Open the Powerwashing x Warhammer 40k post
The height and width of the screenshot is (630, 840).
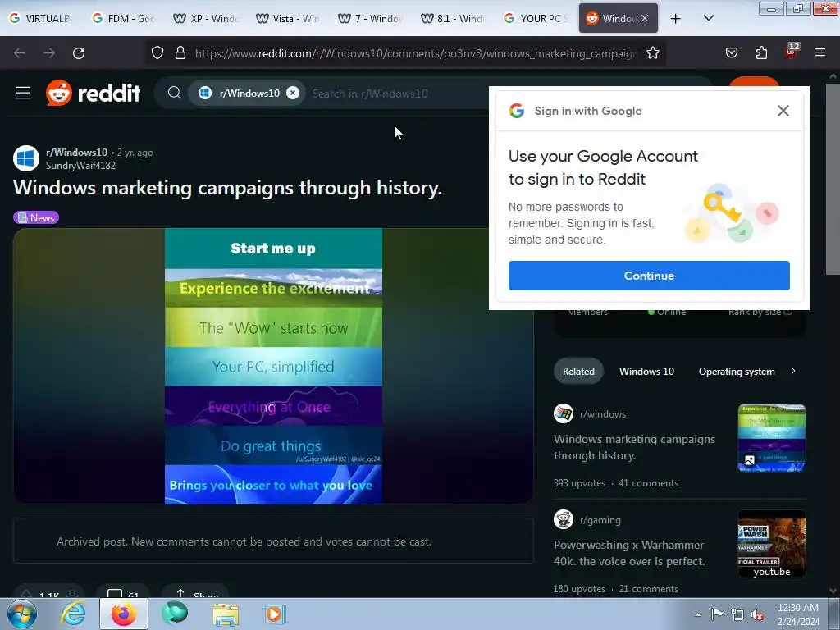pyautogui.click(x=629, y=553)
